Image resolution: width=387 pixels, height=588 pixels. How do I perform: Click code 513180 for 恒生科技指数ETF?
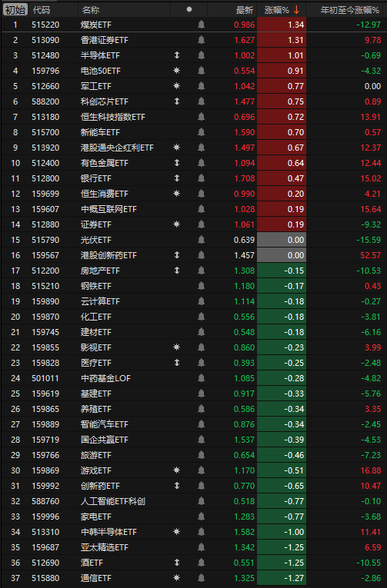pyautogui.click(x=45, y=117)
